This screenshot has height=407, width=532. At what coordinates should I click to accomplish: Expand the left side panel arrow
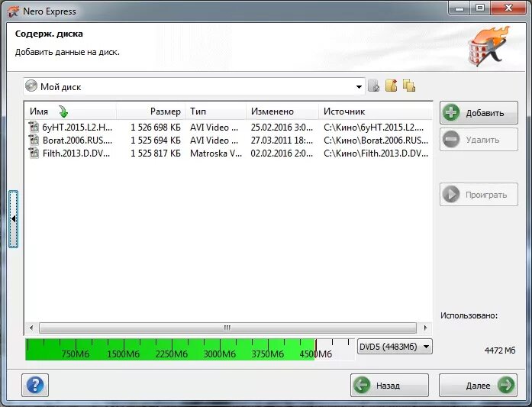pos(13,219)
